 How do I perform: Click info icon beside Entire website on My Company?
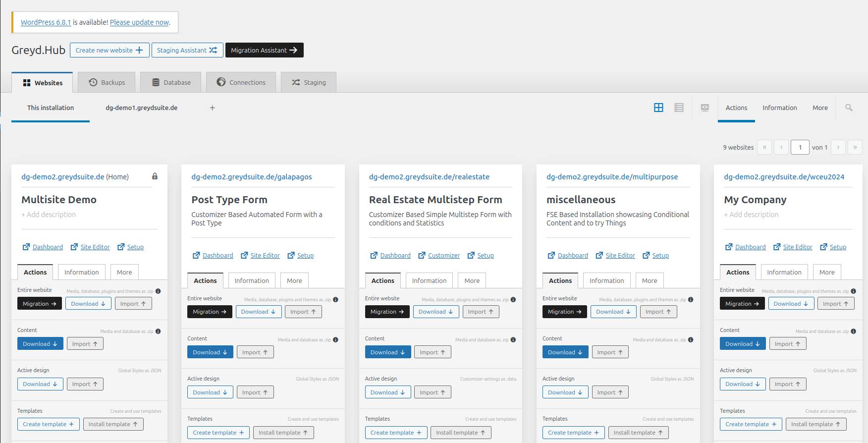(x=853, y=291)
